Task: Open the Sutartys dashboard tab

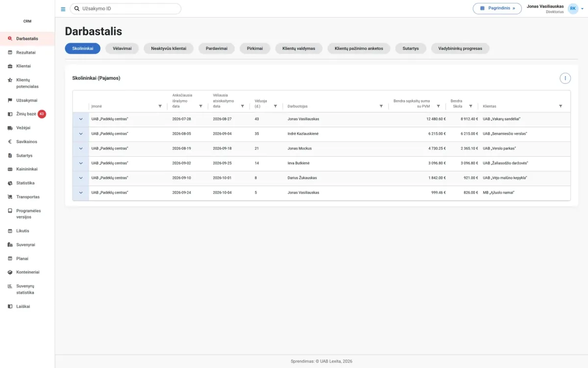Action: point(411,49)
